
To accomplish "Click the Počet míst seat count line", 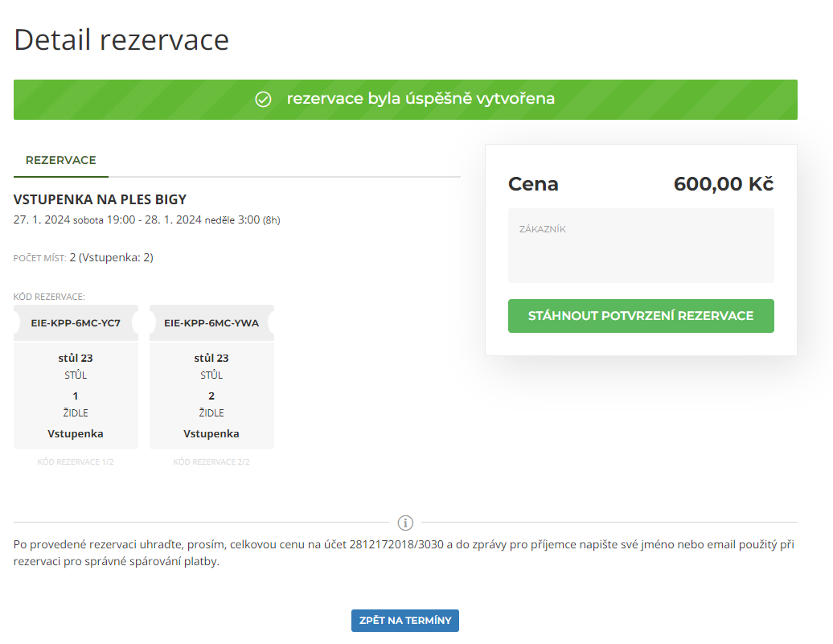I will pos(84,258).
